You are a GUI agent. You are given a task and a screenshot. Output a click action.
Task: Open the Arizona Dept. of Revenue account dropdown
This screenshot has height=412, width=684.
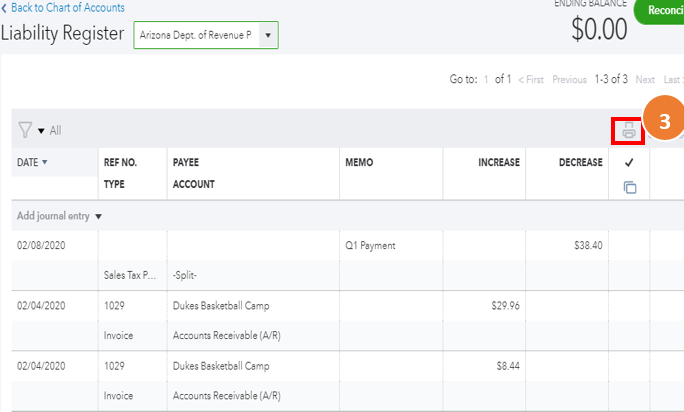[267, 35]
